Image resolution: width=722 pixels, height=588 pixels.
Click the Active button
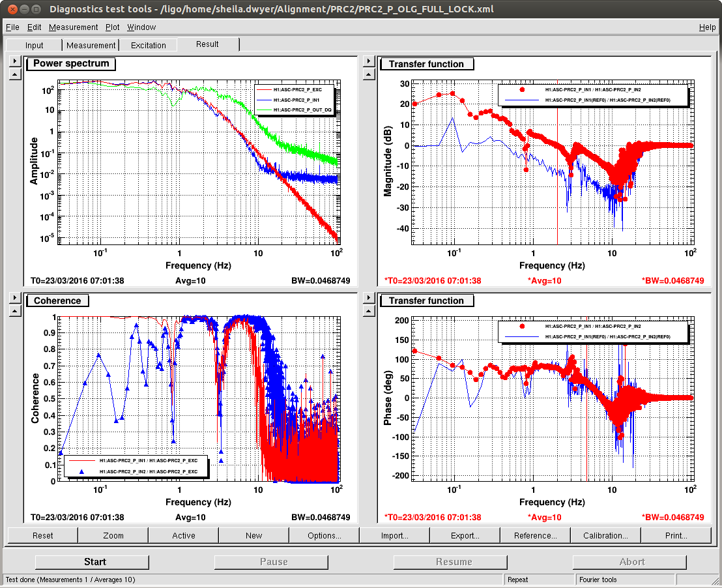184,535
